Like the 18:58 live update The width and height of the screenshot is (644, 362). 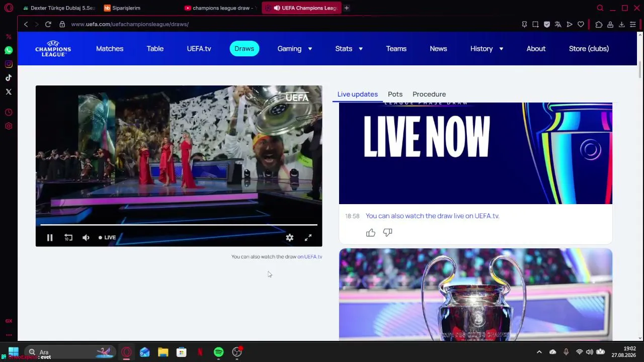(371, 232)
